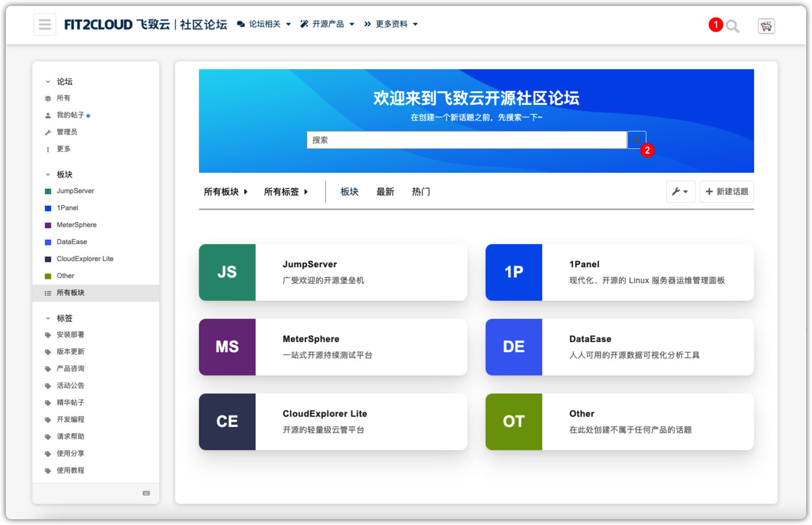Open the hamburger sidebar menu
Viewport: 812px width, 525px height.
[45, 24]
